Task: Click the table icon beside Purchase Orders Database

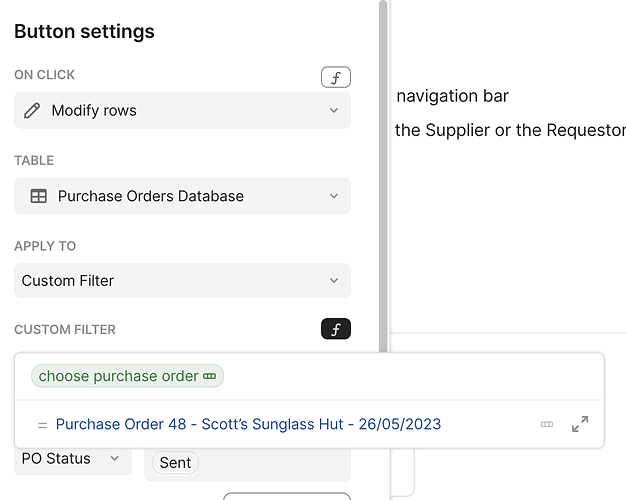Action: 39,196
